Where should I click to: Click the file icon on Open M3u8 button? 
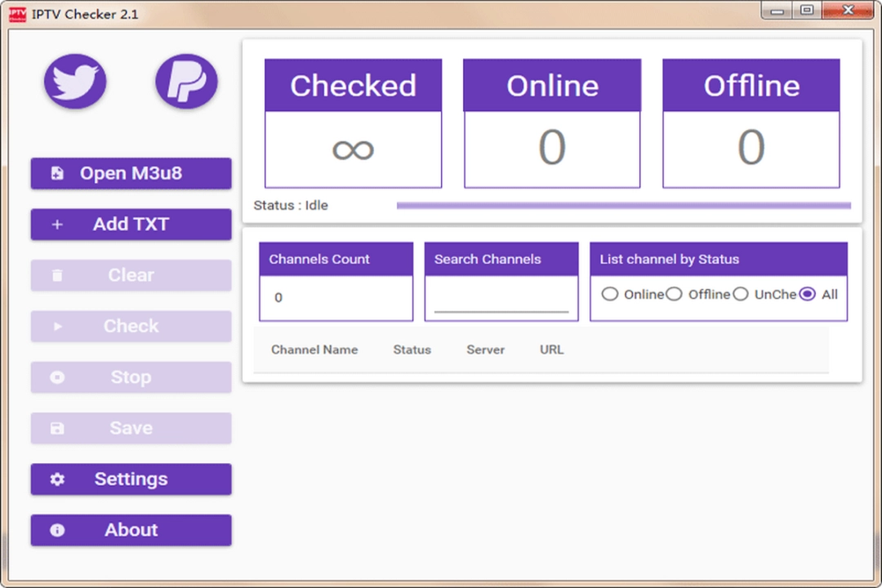coord(56,173)
